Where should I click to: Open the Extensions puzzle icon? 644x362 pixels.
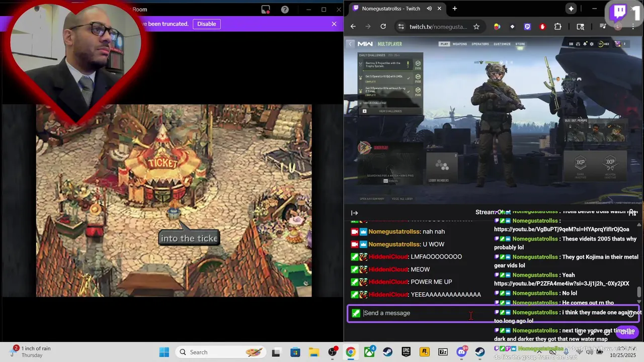(558, 27)
